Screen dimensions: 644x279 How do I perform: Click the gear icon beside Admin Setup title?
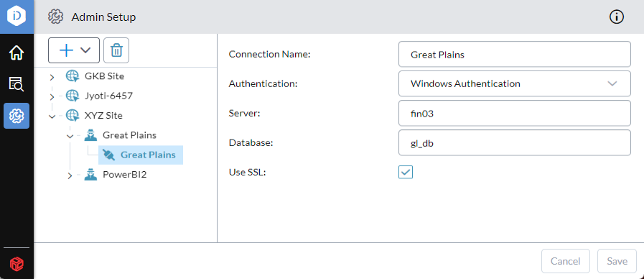pos(55,17)
